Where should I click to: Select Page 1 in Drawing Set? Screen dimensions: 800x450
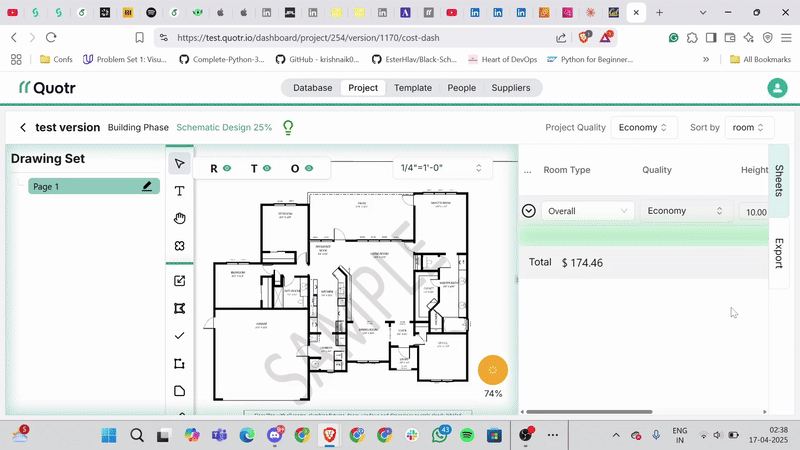point(93,186)
